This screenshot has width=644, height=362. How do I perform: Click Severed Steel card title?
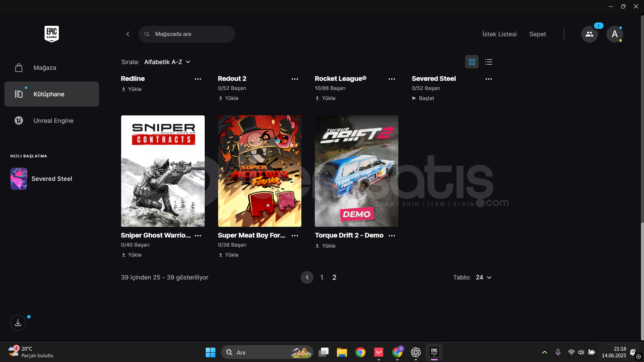(434, 79)
